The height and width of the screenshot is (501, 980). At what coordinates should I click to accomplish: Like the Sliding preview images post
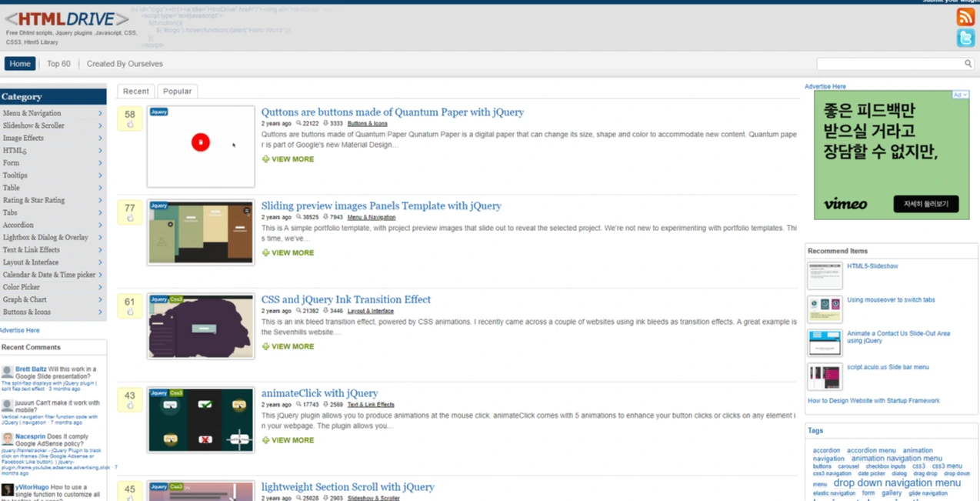130,218
